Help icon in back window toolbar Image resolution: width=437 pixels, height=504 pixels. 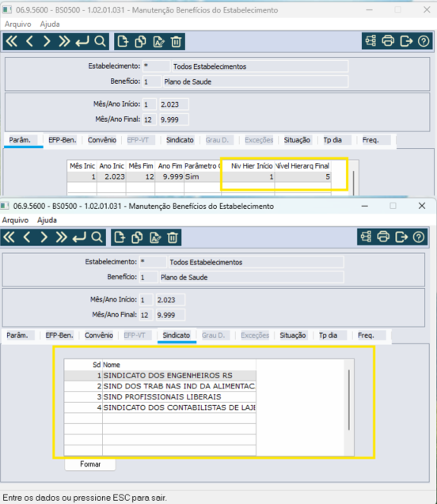click(x=424, y=41)
